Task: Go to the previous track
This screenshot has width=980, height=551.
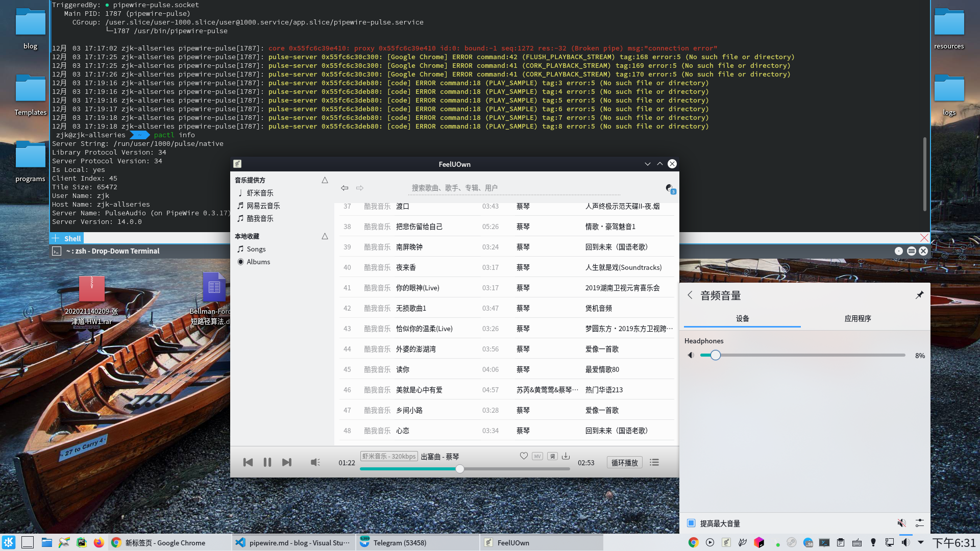Action: 248,462
